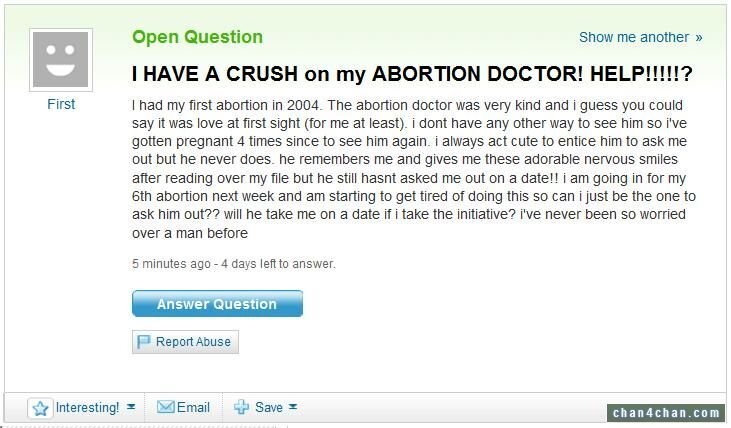Screen dimensions: 731x428
Task: Click the green Open Question heading
Action: coord(197,37)
